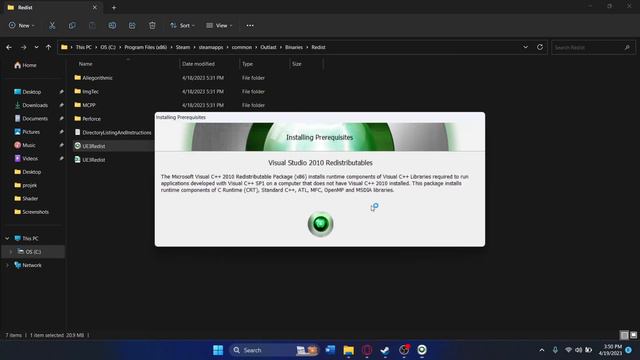The image size is (640, 360).
Task: Refresh the Redist folder view
Action: coord(540,47)
